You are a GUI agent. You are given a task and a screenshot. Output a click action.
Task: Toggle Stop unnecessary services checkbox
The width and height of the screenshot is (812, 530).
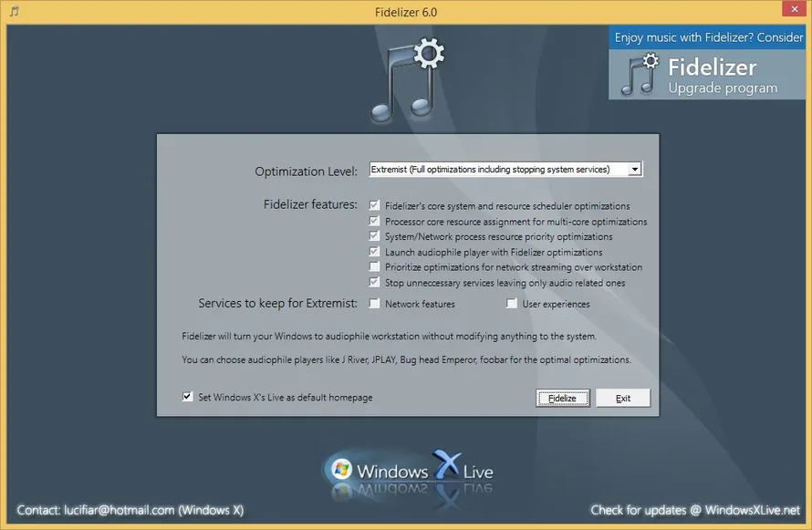tap(374, 282)
